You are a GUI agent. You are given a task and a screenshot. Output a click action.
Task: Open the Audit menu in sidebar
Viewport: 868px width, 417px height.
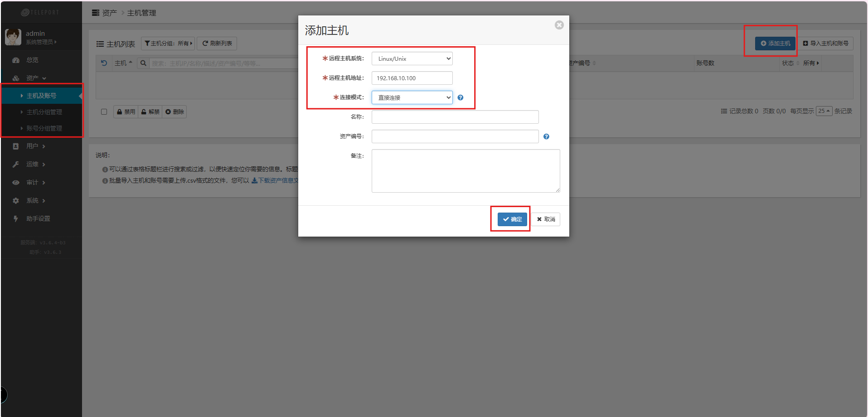point(33,182)
